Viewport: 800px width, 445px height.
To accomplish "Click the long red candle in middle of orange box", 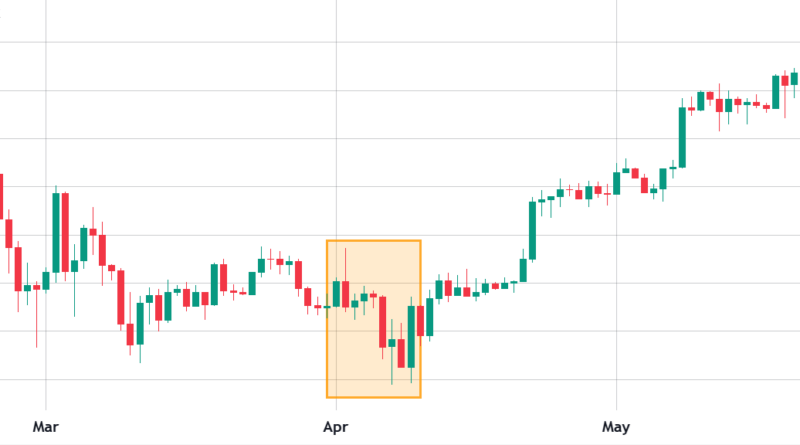I will point(383,320).
